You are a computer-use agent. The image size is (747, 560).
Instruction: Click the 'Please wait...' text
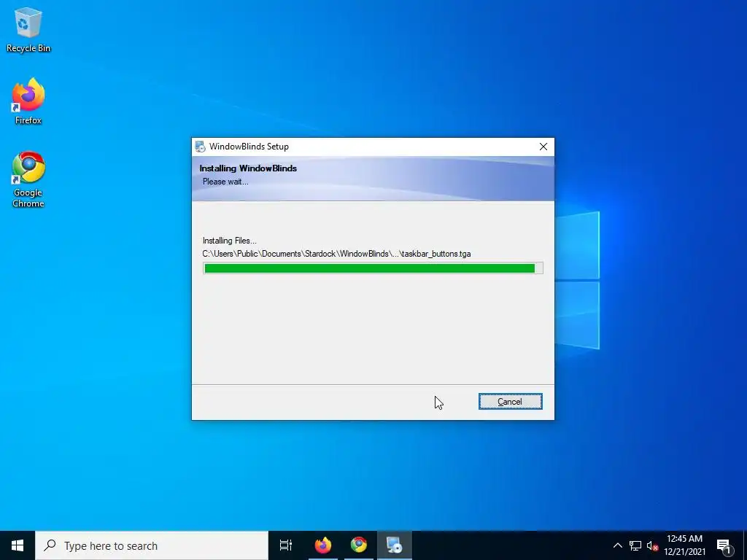click(x=225, y=182)
